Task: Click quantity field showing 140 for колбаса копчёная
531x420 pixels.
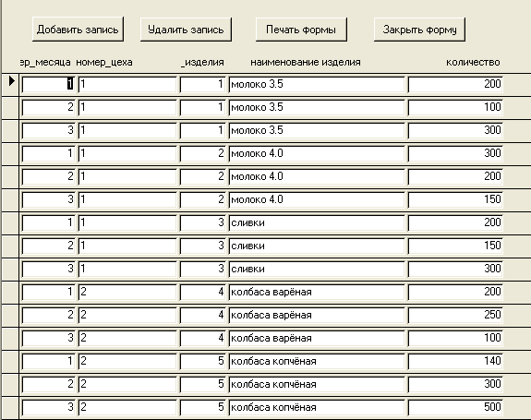Action: (455, 361)
